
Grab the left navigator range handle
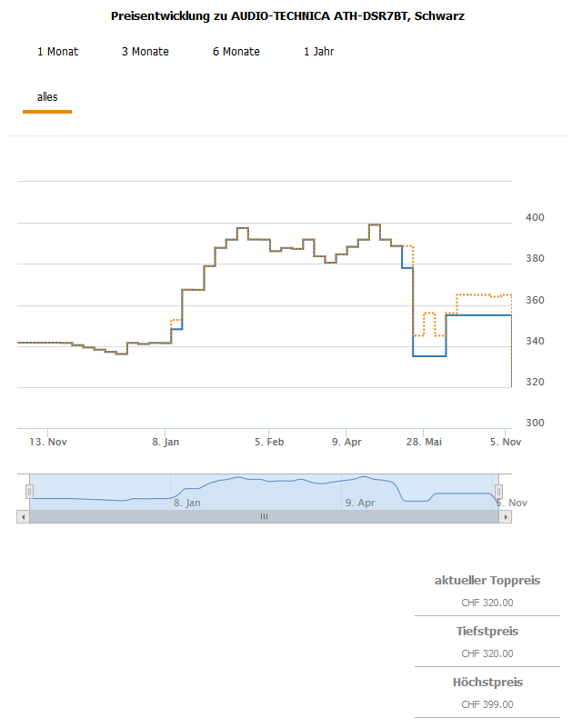[29, 492]
